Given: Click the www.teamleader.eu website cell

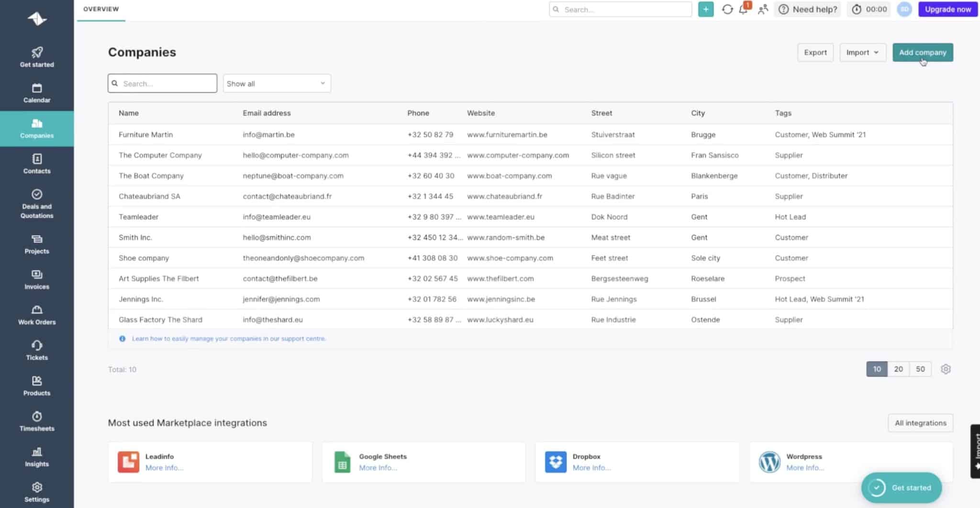Looking at the screenshot, I should click(501, 217).
